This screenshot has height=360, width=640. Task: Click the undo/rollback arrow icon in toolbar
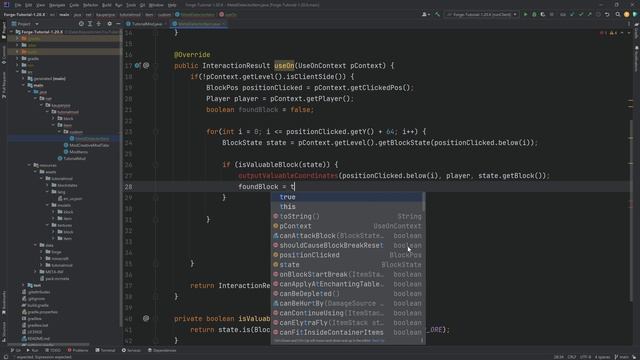tap(607, 14)
